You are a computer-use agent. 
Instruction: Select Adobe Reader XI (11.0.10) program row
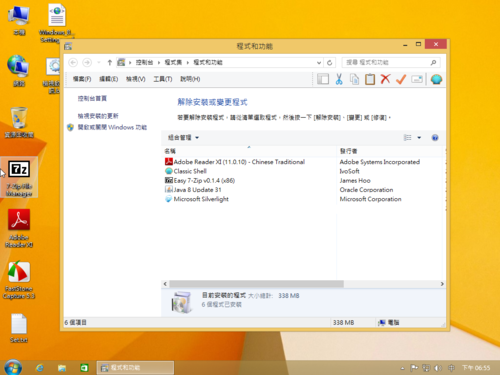pyautogui.click(x=303, y=162)
